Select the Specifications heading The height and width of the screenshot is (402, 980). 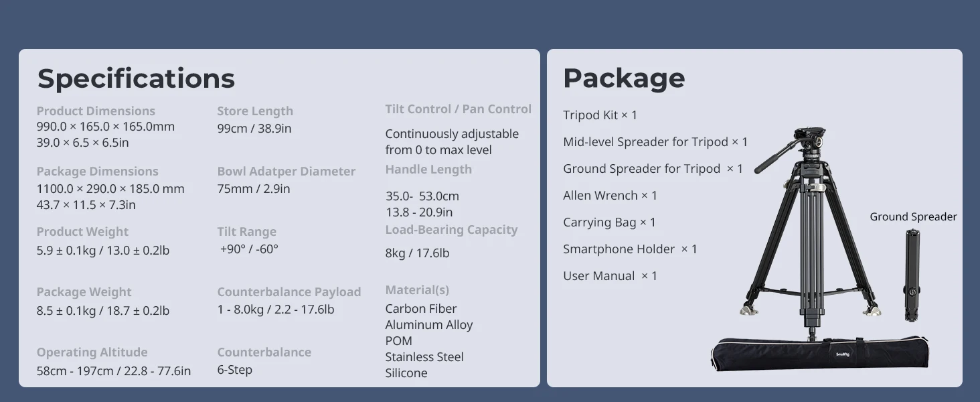click(136, 78)
